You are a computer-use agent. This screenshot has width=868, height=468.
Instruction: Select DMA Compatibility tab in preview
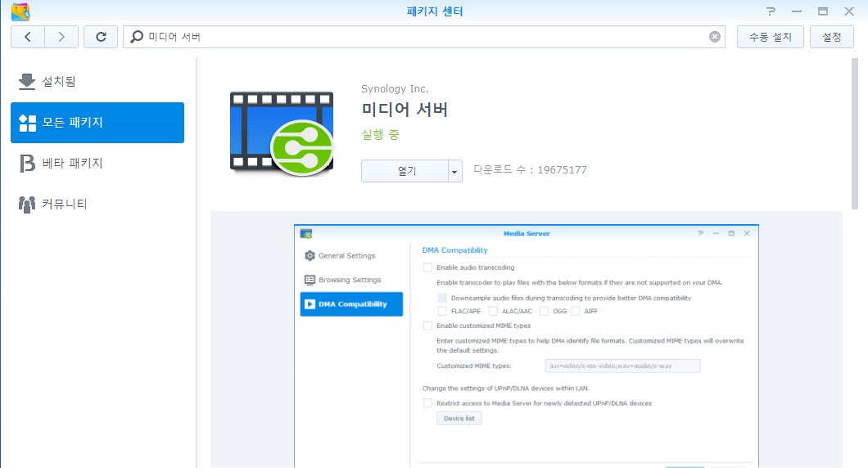(351, 304)
